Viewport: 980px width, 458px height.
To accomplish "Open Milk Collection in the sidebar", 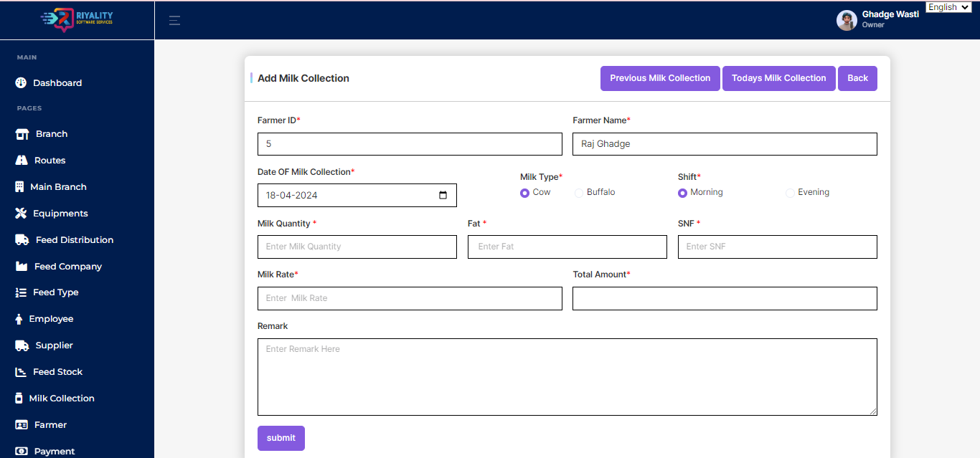I will 62,399.
